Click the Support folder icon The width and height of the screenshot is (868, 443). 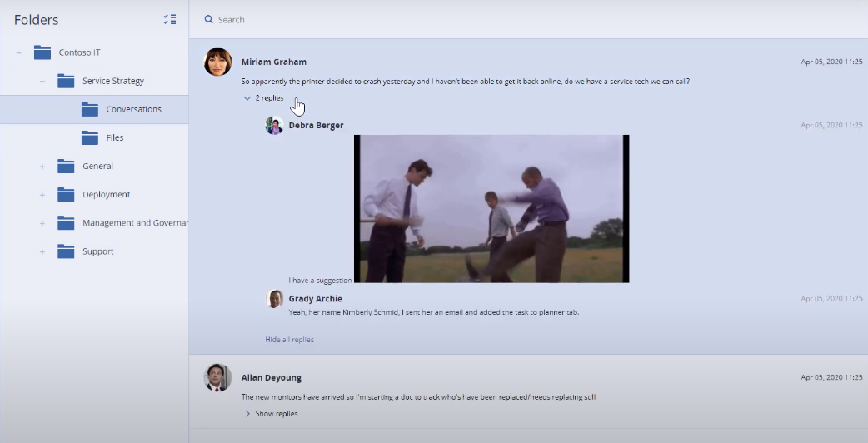[66, 251]
